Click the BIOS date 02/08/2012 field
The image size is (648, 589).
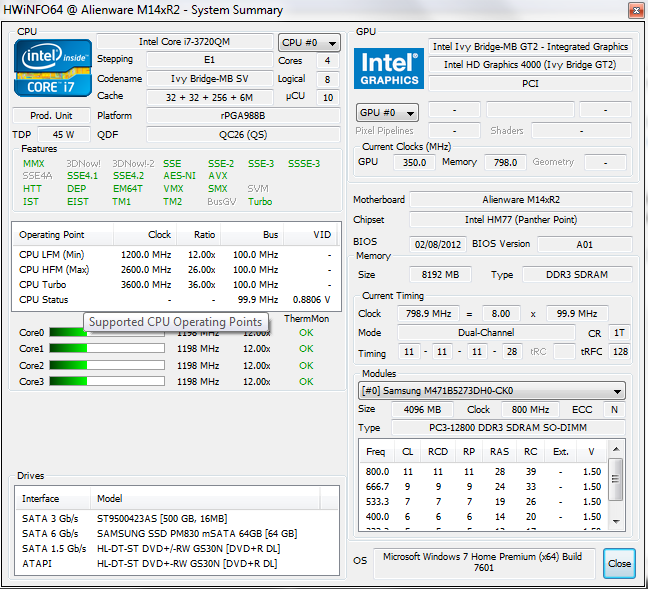click(x=438, y=244)
